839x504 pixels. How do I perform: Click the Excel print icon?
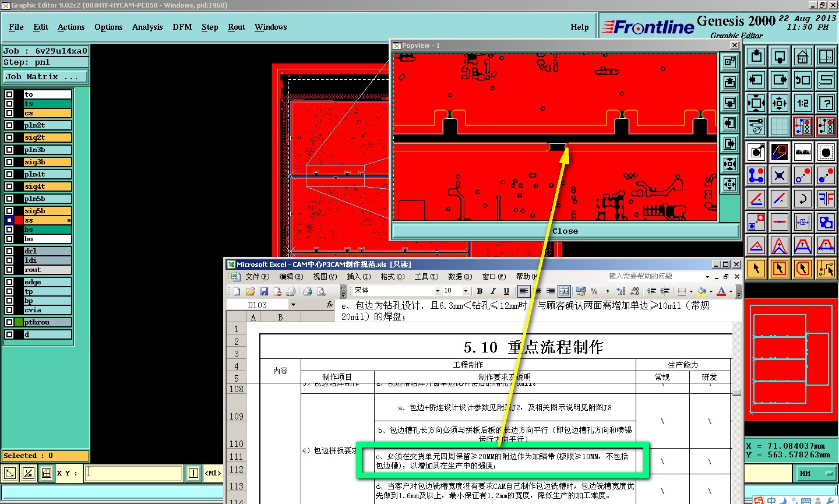pos(307,291)
